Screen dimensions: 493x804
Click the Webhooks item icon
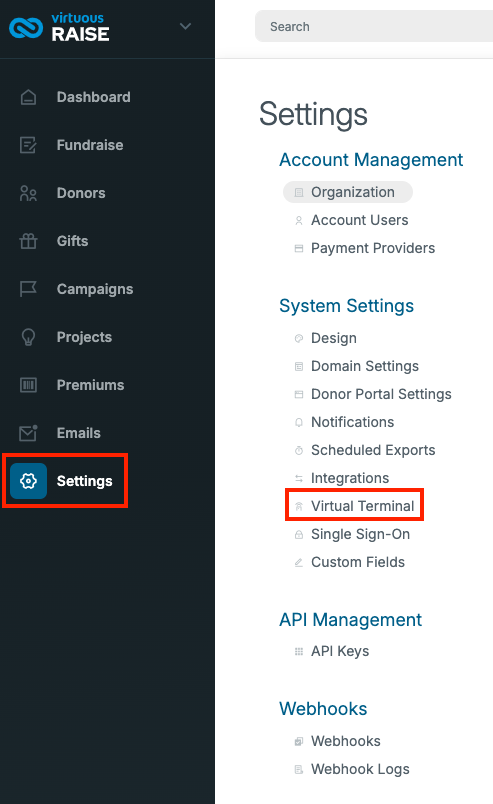pos(299,741)
